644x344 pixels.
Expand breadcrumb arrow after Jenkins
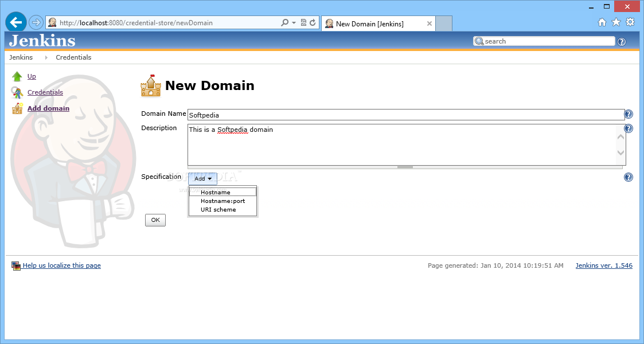(46, 57)
